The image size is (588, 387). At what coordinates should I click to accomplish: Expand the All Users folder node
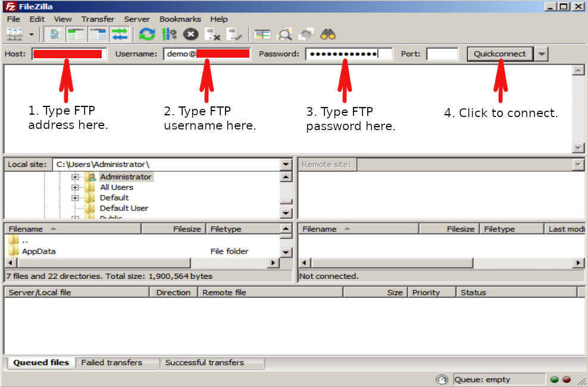pos(75,187)
